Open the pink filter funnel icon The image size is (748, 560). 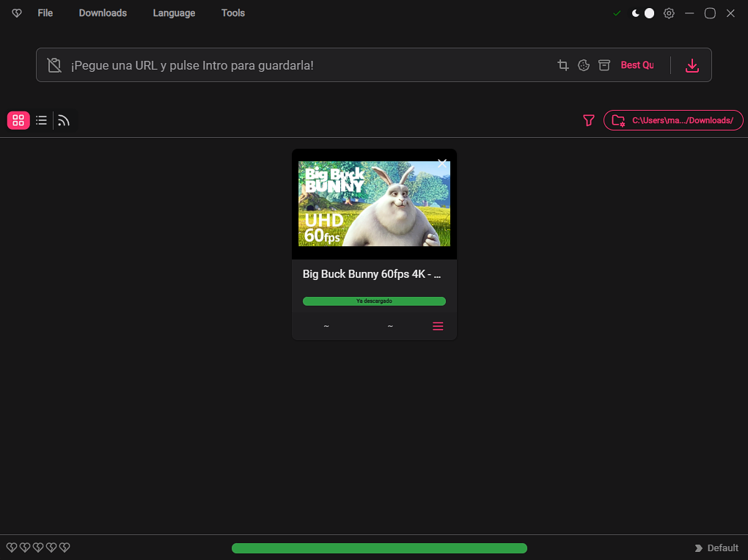589,121
